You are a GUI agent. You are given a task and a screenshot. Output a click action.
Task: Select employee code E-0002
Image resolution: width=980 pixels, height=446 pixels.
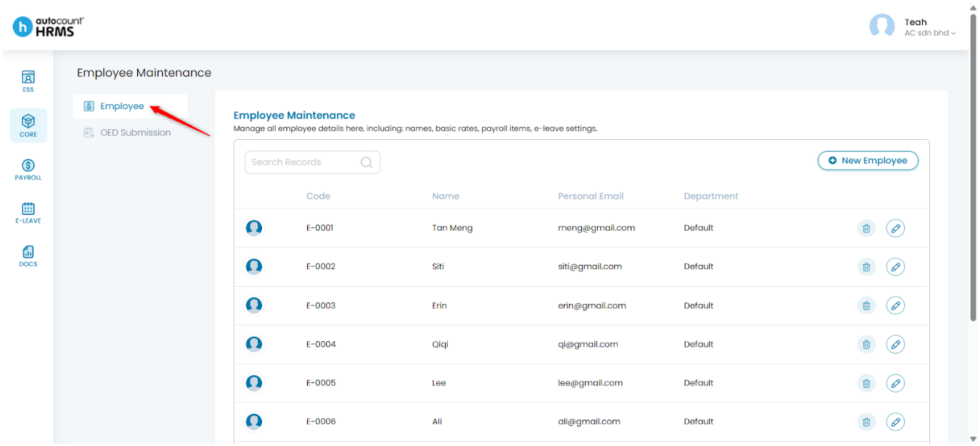(x=321, y=267)
